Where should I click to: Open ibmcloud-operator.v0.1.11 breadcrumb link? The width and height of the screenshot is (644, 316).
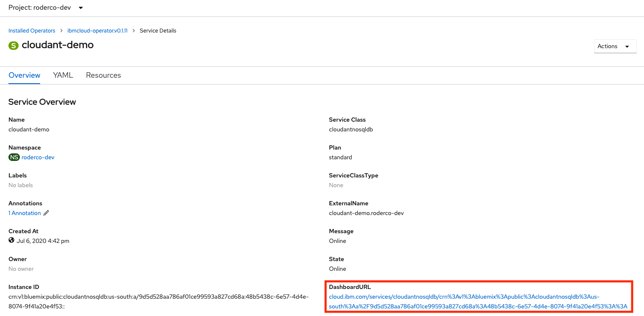(x=98, y=31)
